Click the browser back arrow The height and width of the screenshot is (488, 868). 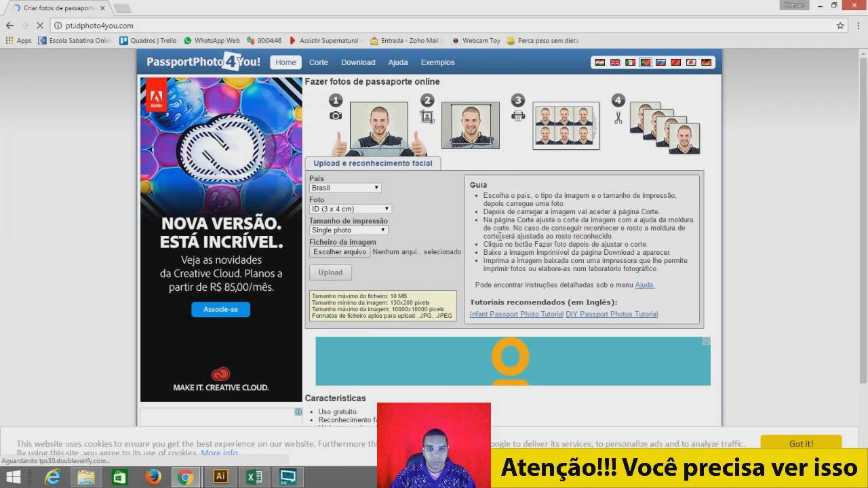click(9, 25)
